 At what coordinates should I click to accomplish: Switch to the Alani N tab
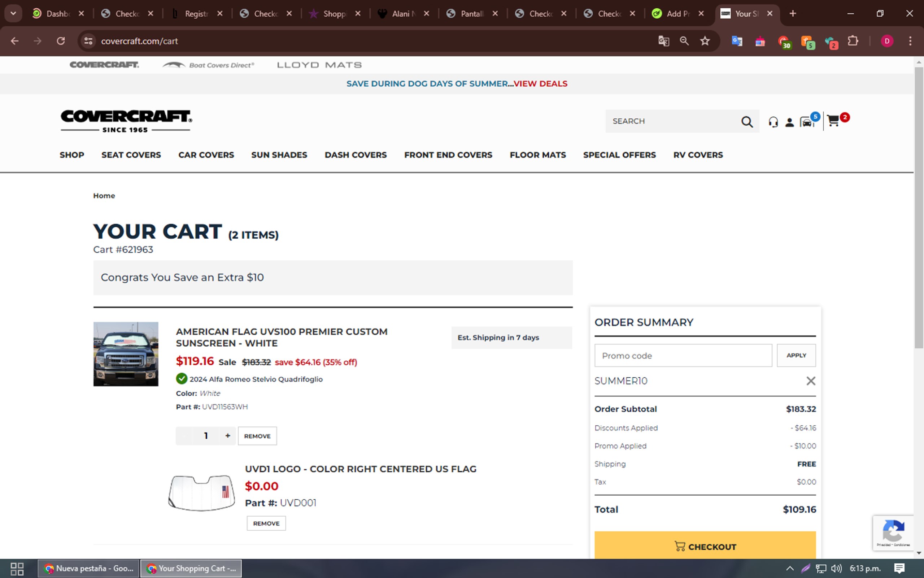click(x=404, y=14)
